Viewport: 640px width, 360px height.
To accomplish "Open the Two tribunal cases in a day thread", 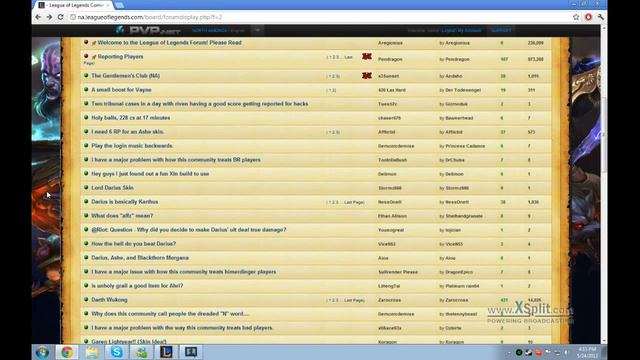I will click(x=200, y=104).
